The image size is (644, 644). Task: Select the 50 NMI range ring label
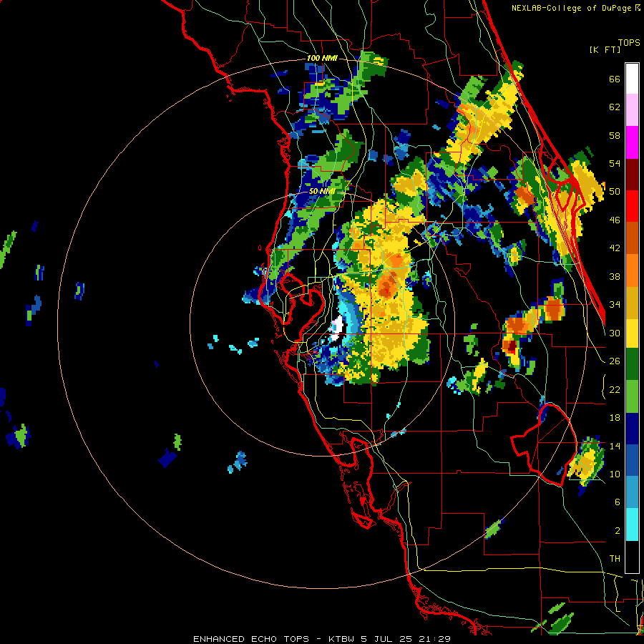click(x=321, y=191)
